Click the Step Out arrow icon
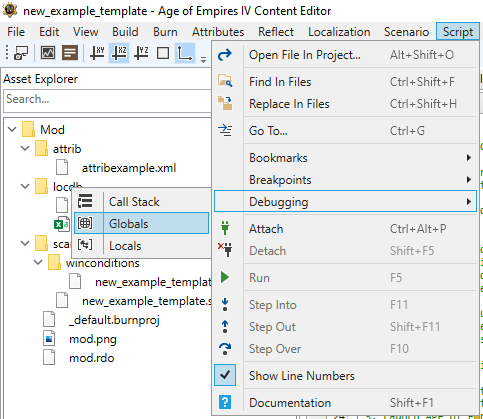483x419 pixels. (225, 326)
